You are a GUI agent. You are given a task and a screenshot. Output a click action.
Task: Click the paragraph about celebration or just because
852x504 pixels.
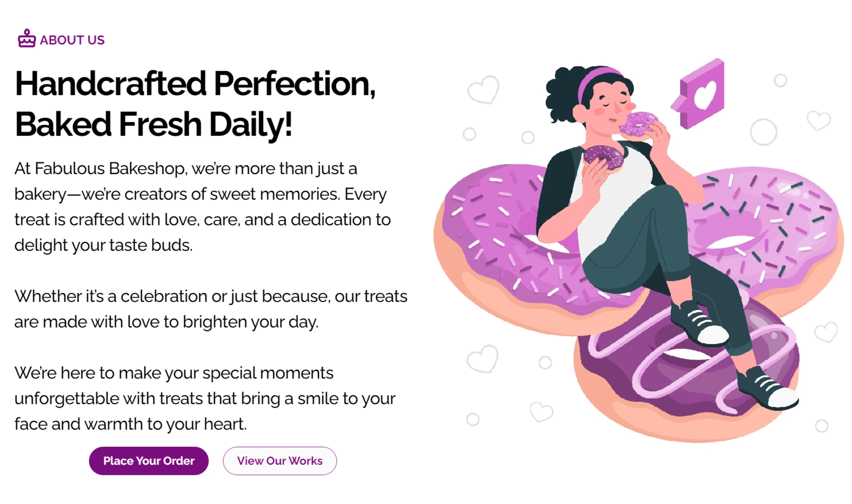click(211, 309)
